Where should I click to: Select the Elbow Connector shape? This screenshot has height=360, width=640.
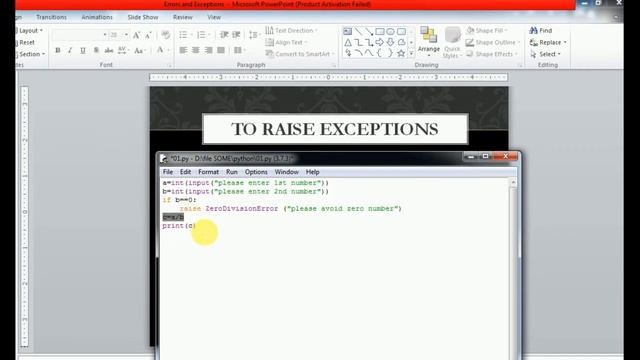358,42
